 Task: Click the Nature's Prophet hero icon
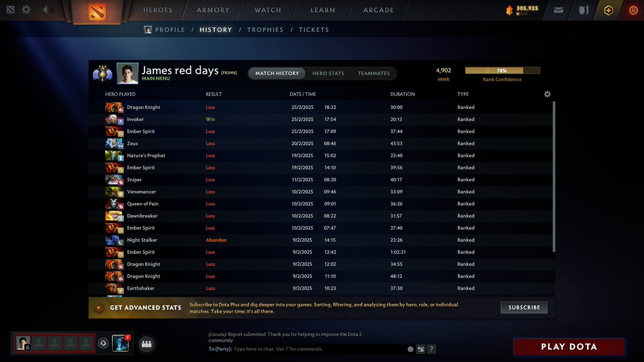tap(114, 156)
